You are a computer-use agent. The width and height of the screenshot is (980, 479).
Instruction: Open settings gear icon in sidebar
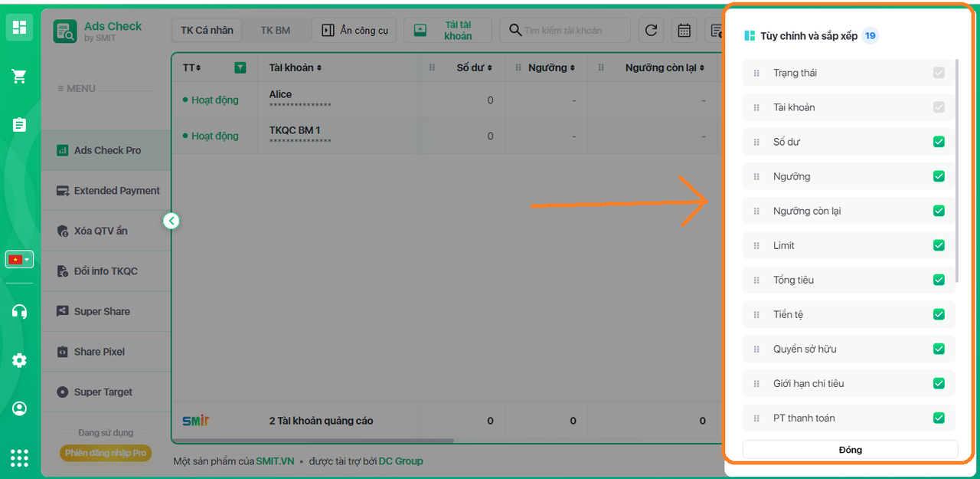[19, 360]
